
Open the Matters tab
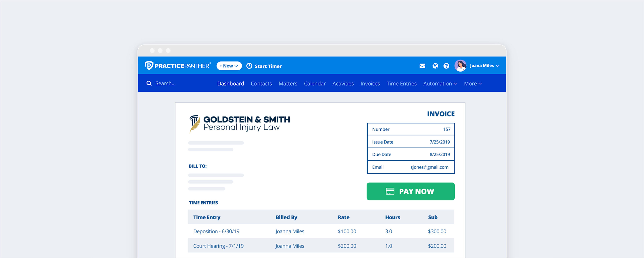click(288, 84)
